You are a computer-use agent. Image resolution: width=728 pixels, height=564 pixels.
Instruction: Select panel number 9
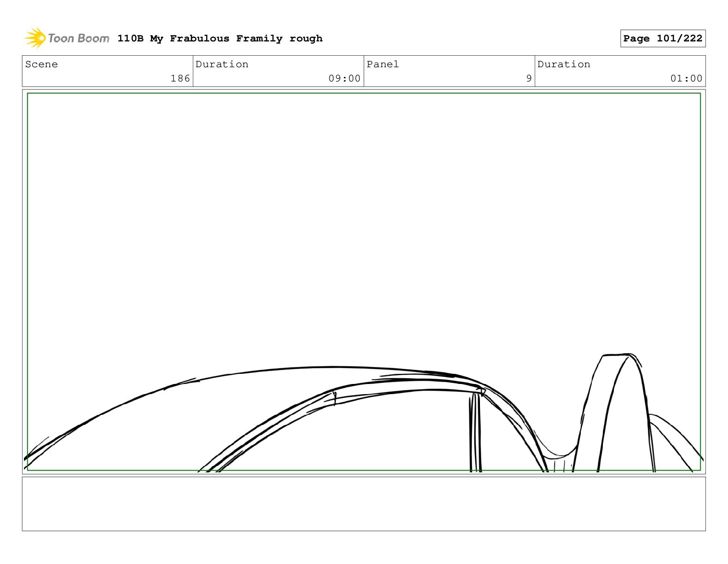point(529,79)
